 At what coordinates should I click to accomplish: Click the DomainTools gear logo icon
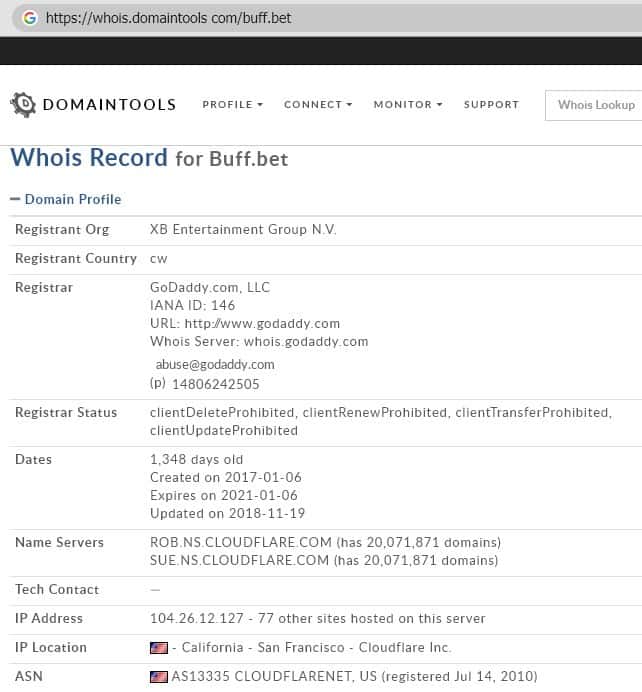(23, 105)
